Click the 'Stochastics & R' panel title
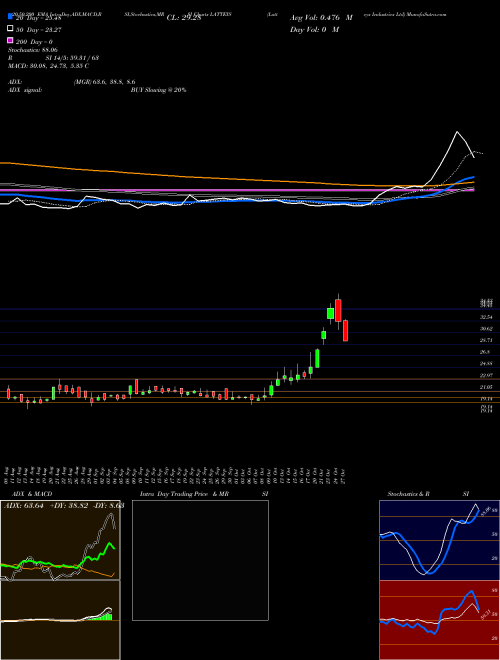Image resolution: width=500 pixels, height=660 pixels. [409, 494]
